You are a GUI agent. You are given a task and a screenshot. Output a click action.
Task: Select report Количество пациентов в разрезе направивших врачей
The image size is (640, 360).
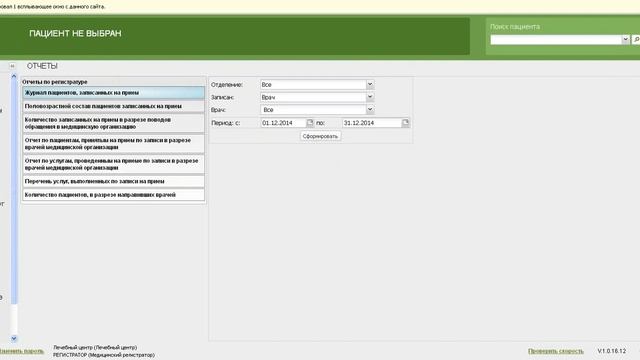point(113,195)
